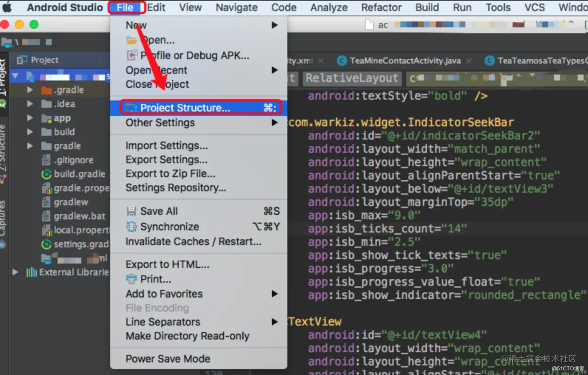Click the gradle.properties file icon
The image size is (588, 375).
click(46, 188)
